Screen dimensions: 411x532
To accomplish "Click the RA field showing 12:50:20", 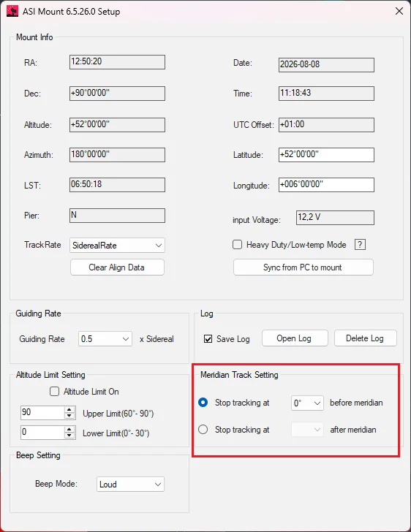I will tap(117, 62).
